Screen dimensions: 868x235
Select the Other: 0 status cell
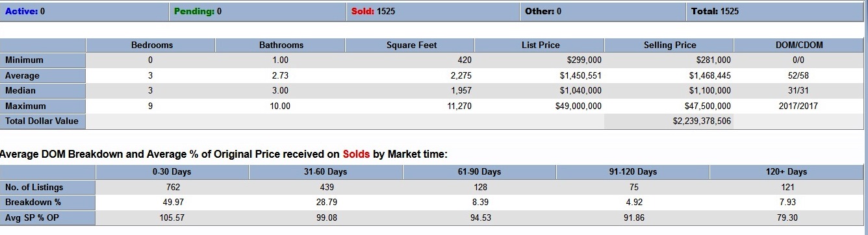pos(604,11)
